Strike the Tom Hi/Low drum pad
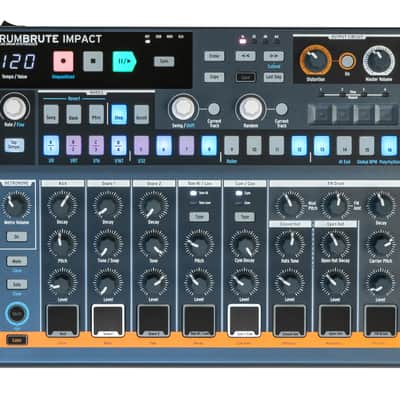Screen dimensions: 400x400 pyautogui.click(x=199, y=321)
